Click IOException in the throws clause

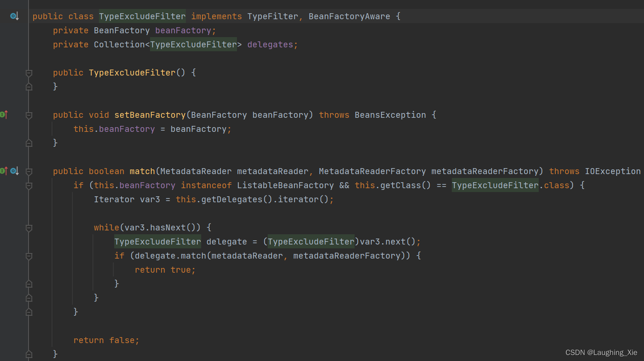pyautogui.click(x=612, y=171)
